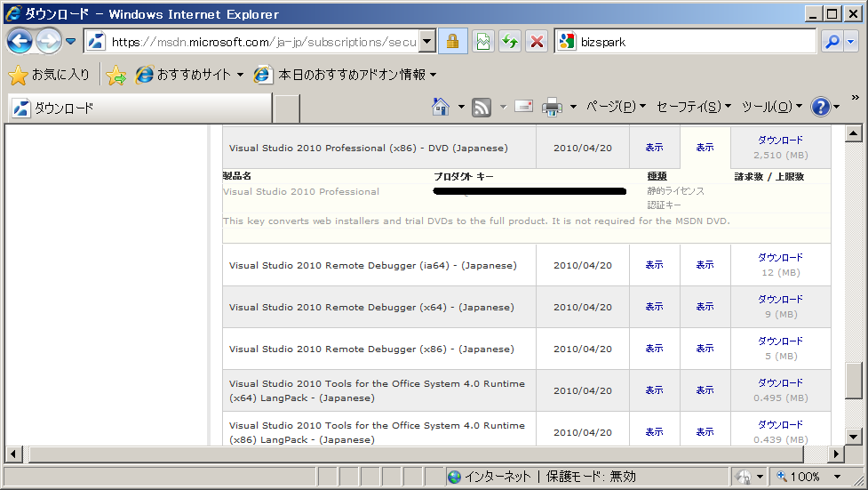Click the browser Back arrow button

(20, 41)
